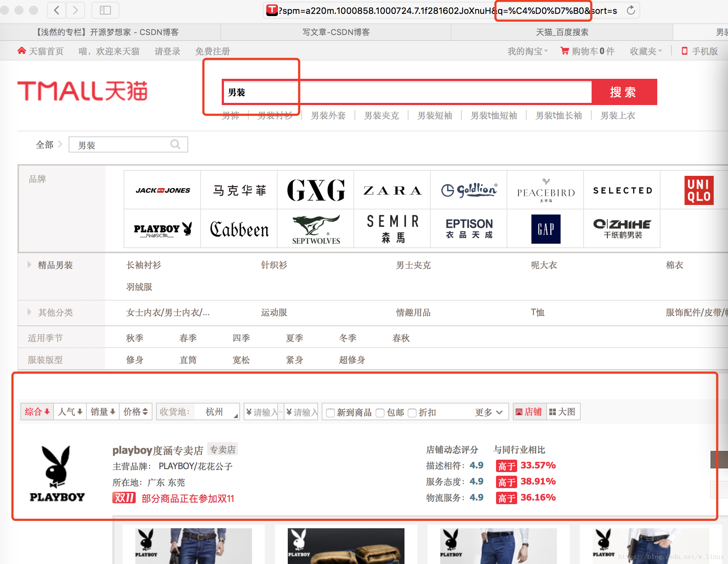
Task: Pick the Jack & Jones brand logo
Action: click(x=163, y=190)
